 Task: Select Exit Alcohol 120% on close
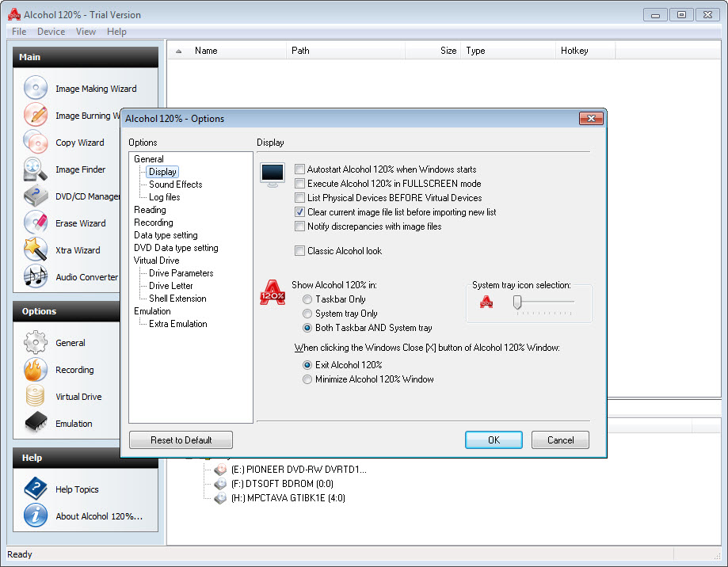307,365
